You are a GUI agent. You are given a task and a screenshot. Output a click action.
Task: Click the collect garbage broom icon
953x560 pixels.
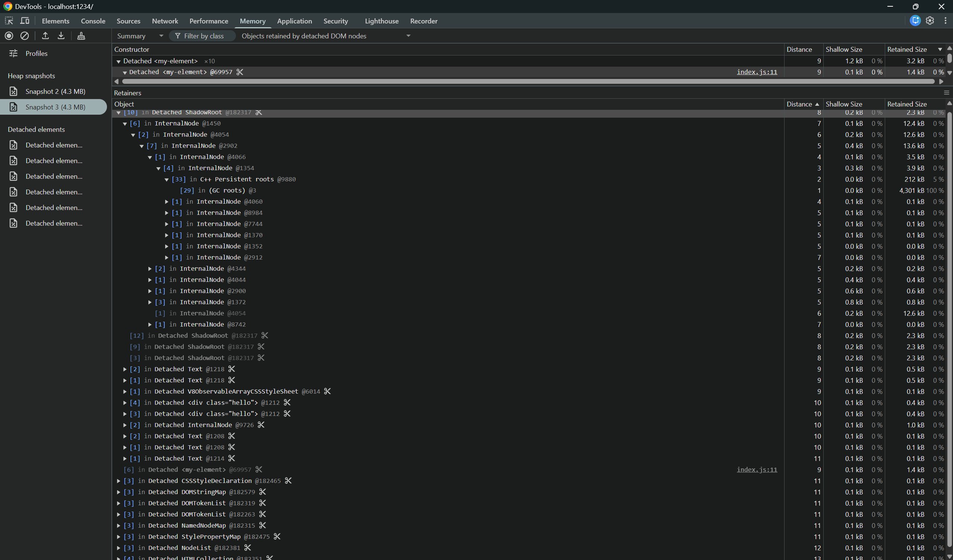point(81,36)
